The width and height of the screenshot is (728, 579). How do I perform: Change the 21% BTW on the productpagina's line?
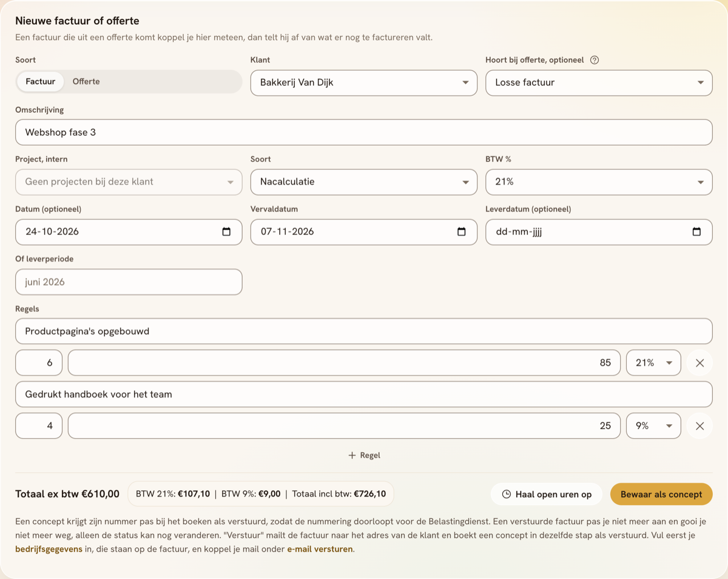(x=653, y=363)
